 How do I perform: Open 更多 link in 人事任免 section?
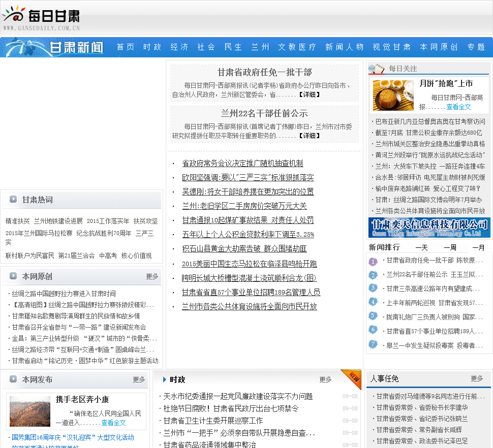(x=477, y=378)
